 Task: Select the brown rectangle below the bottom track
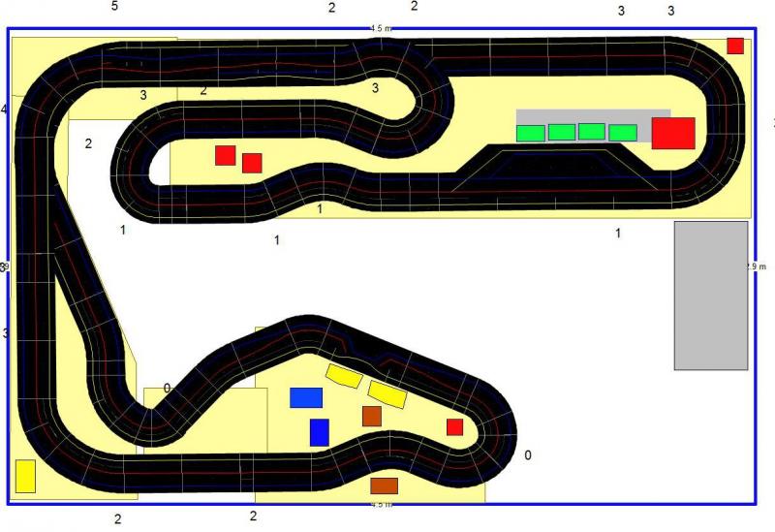(385, 485)
